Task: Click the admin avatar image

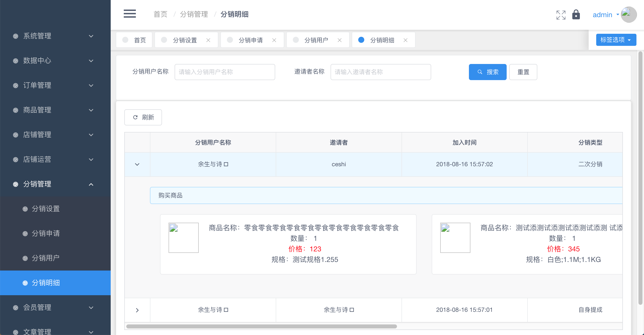Action: [629, 15]
